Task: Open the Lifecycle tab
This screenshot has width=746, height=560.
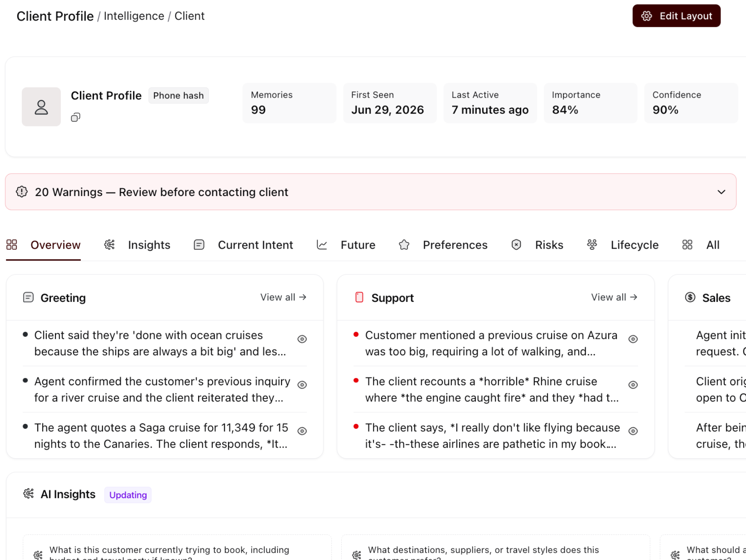Action: [622, 245]
